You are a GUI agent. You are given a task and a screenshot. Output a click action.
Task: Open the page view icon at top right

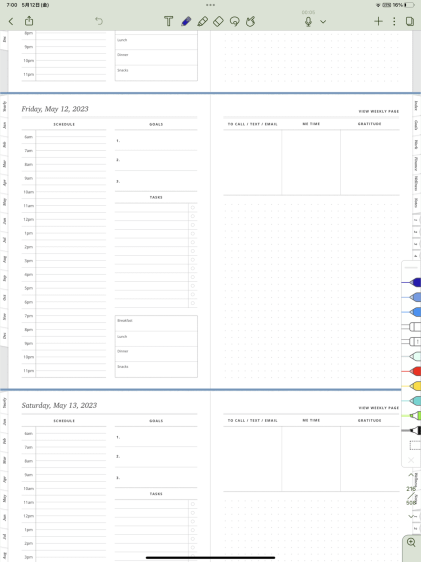[x=410, y=22]
